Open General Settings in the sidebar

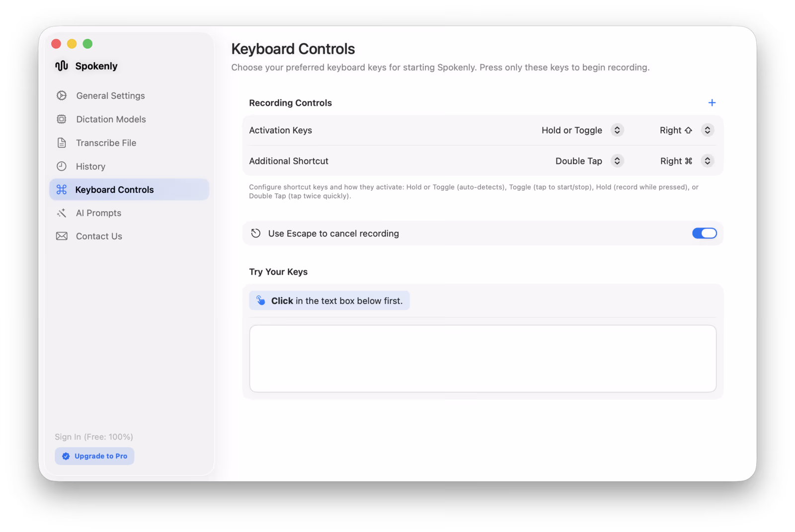point(129,95)
